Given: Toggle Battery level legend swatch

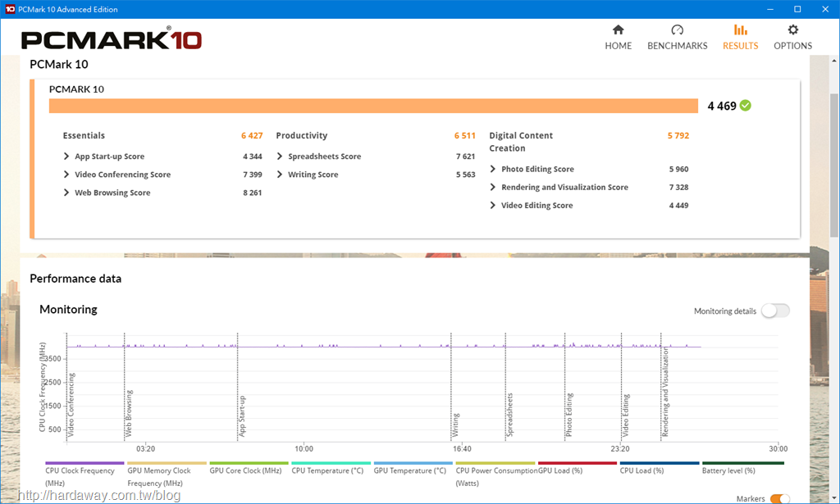Looking at the screenshot, I should click(x=742, y=463).
